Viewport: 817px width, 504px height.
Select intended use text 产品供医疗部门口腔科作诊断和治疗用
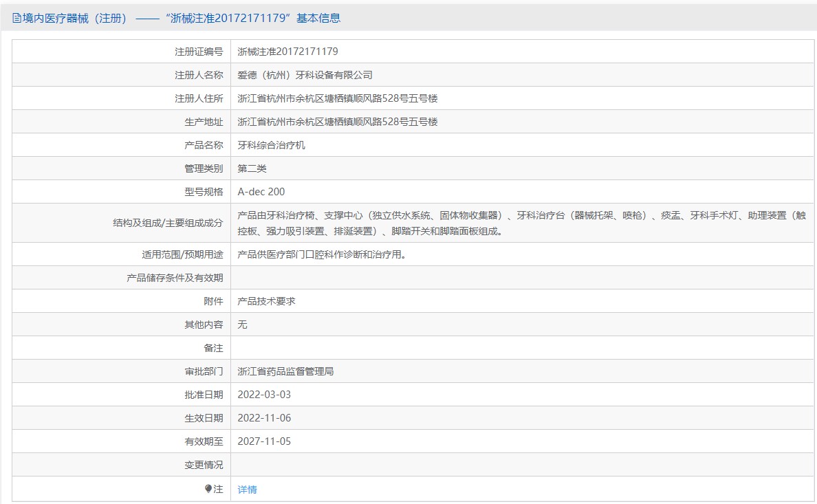tap(321, 254)
